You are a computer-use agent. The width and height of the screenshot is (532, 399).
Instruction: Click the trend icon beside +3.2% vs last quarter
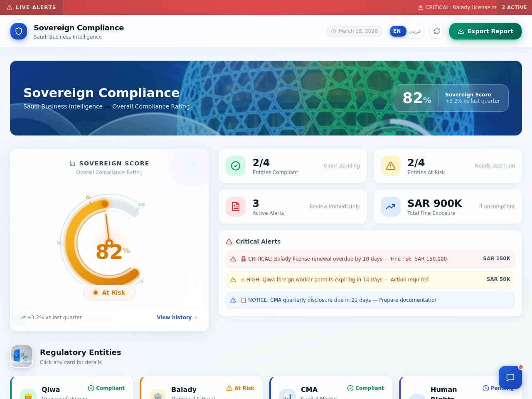[23, 318]
